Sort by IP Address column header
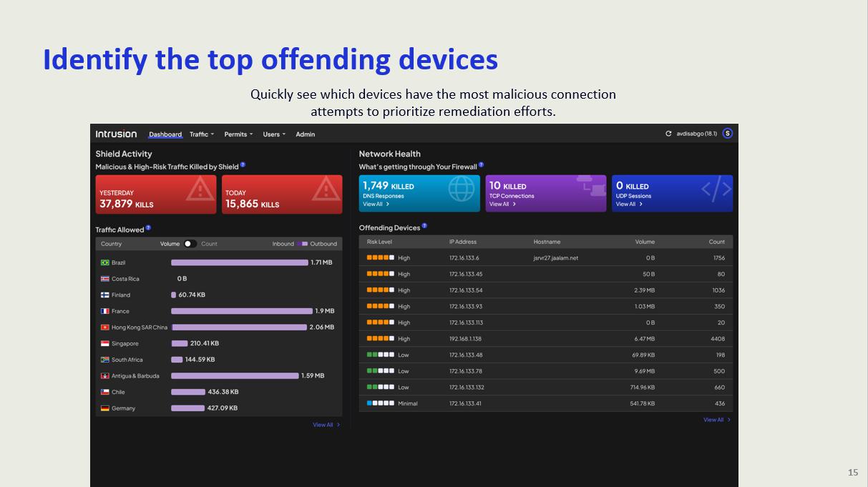The image size is (868, 487). click(463, 242)
